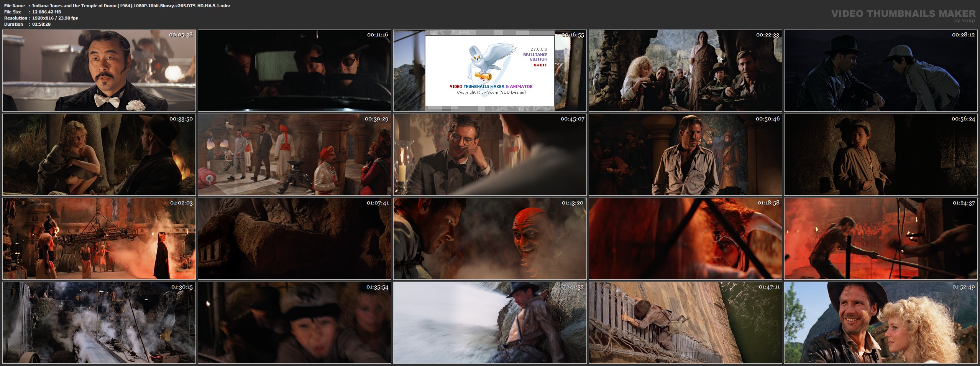The height and width of the screenshot is (366, 980).
Task: Open the rope bridge thumbnail at 01:47:11
Action: pos(685,323)
